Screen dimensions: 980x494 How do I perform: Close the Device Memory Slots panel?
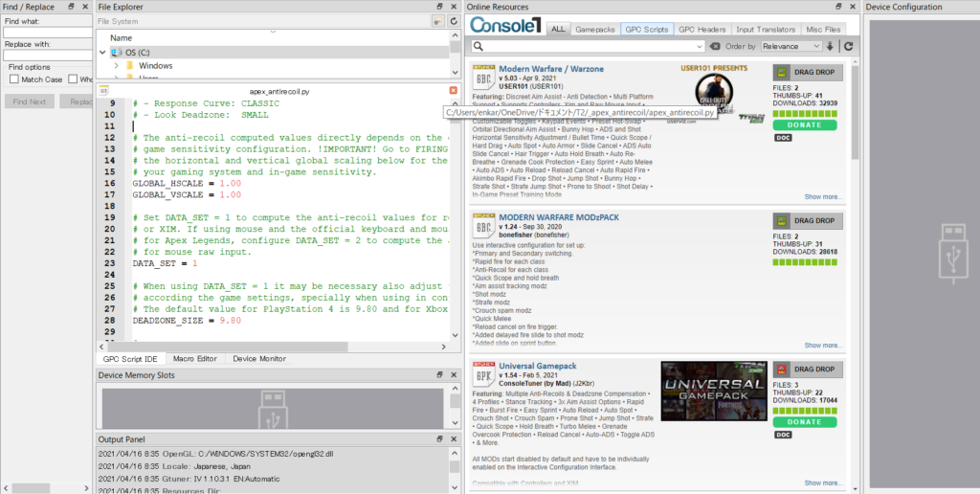click(453, 374)
